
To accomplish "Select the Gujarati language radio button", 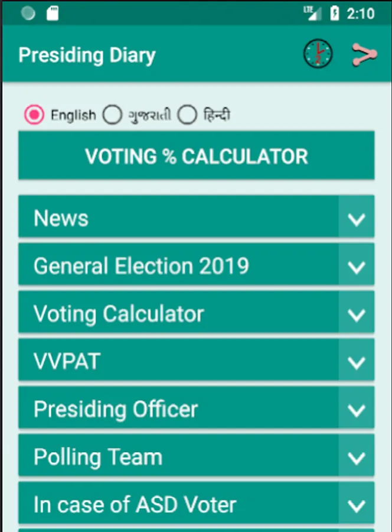I will 112,115.
